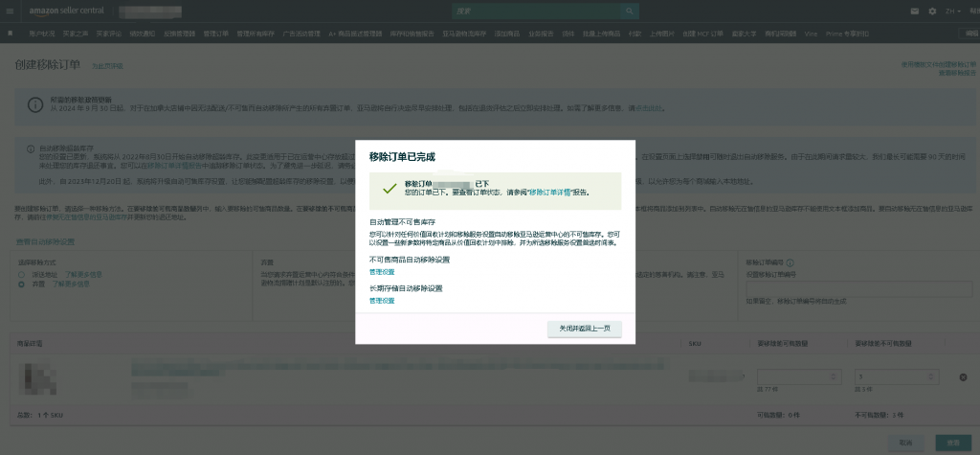
Task: Open A+ 商品描述管理器 in navigation bar
Action: click(355, 34)
